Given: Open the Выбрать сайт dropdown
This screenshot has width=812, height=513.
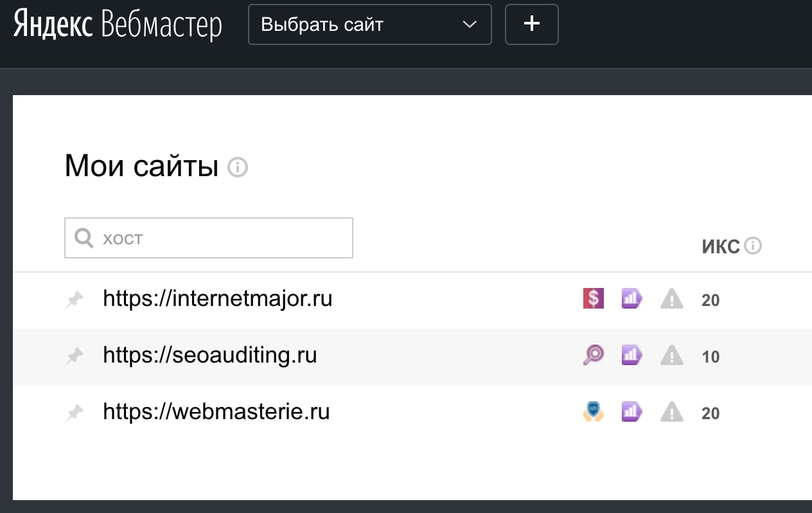Looking at the screenshot, I should pyautogui.click(x=370, y=24).
